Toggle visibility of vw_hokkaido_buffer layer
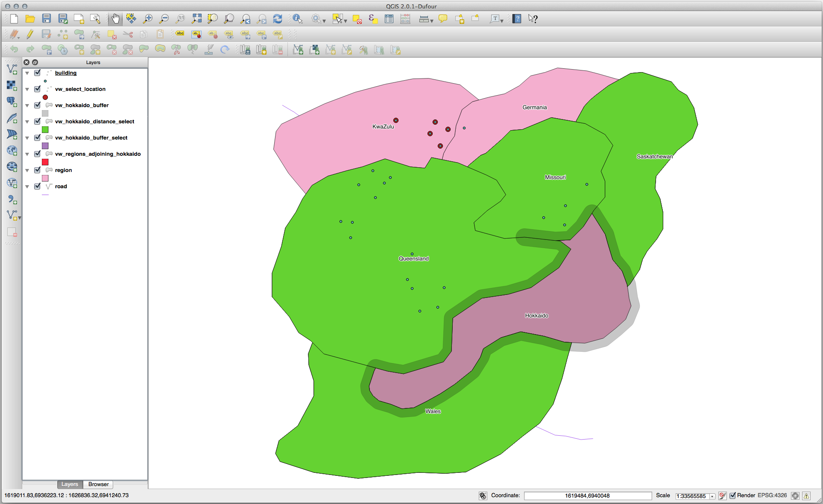The height and width of the screenshot is (504, 823). coord(38,105)
